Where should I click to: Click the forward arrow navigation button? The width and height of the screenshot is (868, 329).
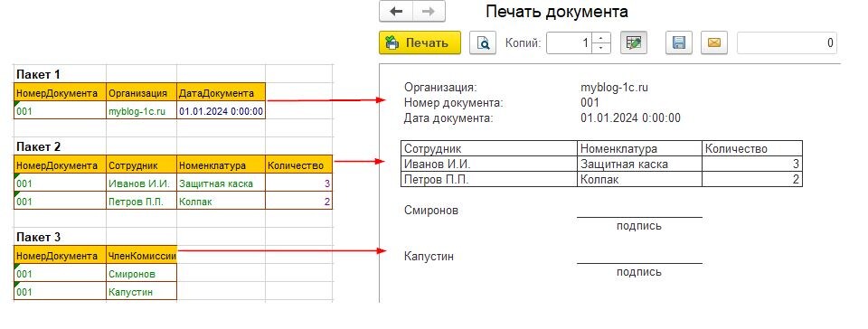429,12
